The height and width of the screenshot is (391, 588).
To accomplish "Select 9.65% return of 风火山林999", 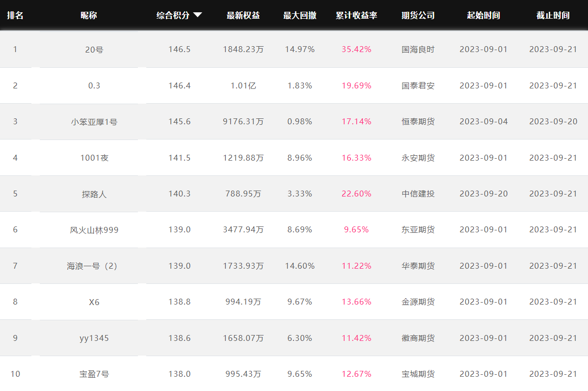I will 356,230.
